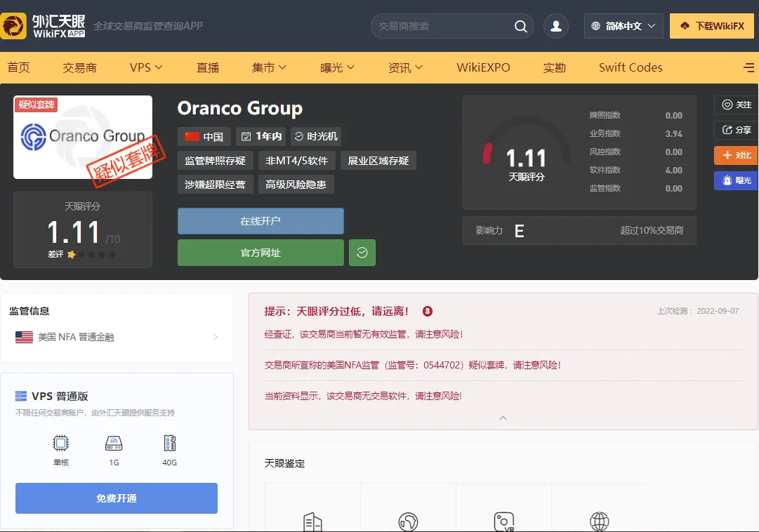759x532 pixels.
Task: Click the 单核 CPU icon
Action: point(60,443)
